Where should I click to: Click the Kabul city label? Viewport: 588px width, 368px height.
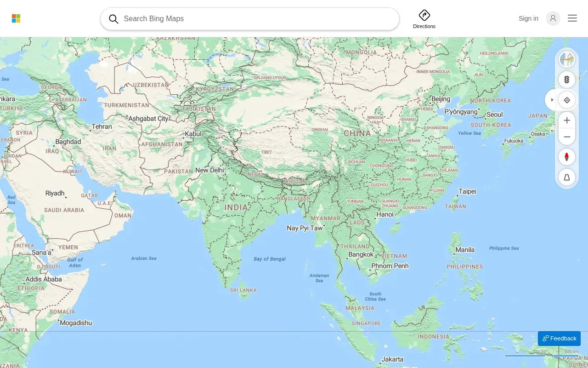pyautogui.click(x=193, y=134)
